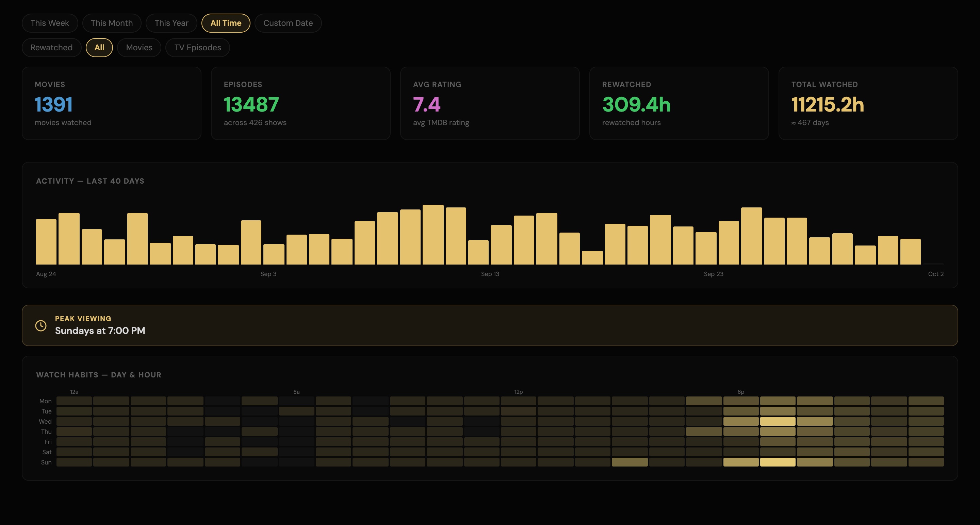This screenshot has height=525, width=980.
Task: Click the 6p hour label
Action: pos(741,392)
